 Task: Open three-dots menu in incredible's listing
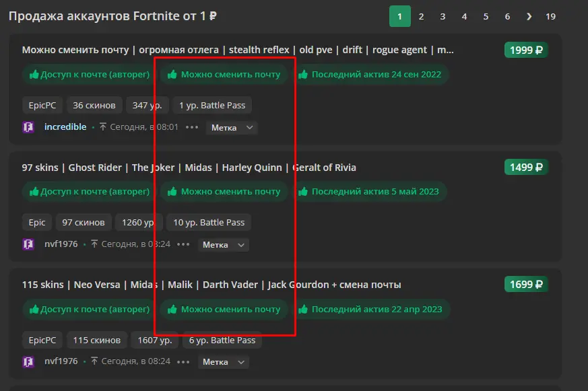(x=192, y=127)
